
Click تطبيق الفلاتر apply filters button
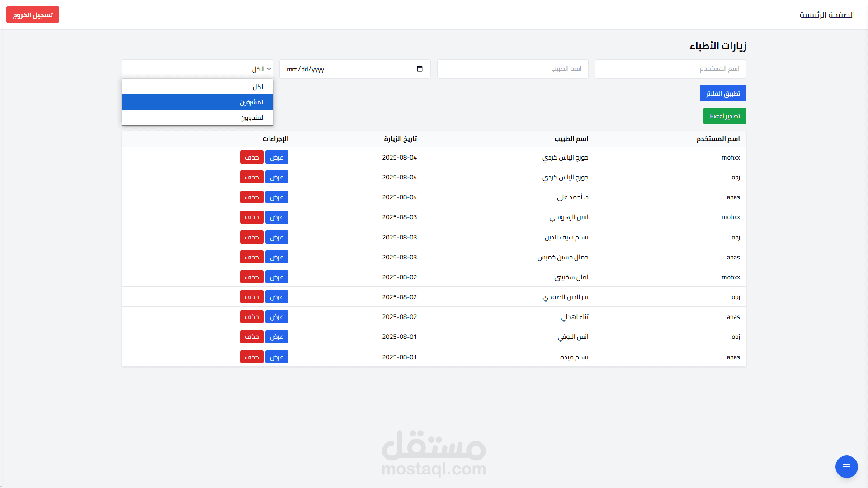[723, 93]
